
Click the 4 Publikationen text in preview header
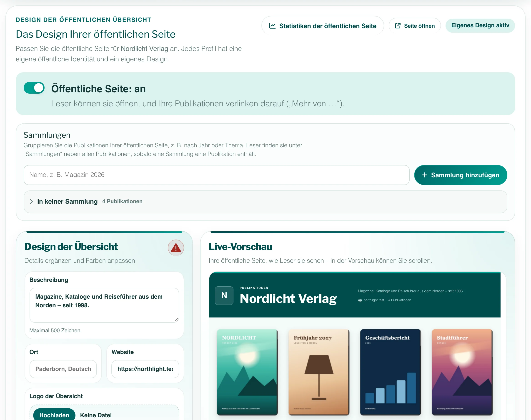(x=400, y=300)
